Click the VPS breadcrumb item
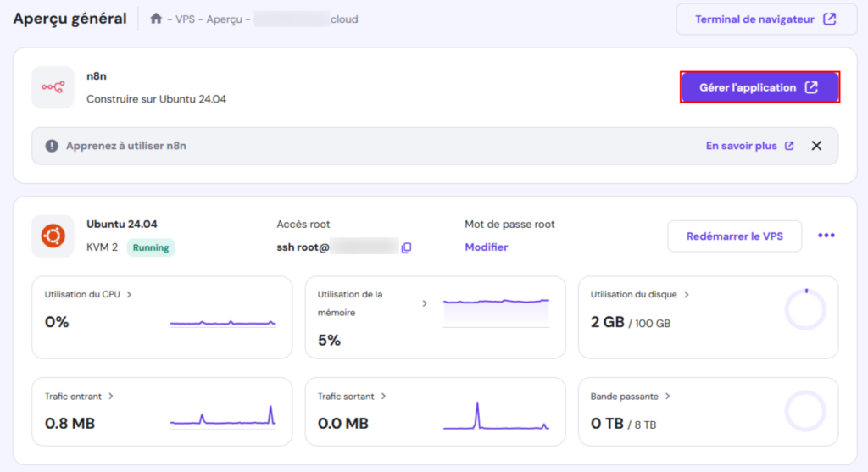 tap(185, 19)
